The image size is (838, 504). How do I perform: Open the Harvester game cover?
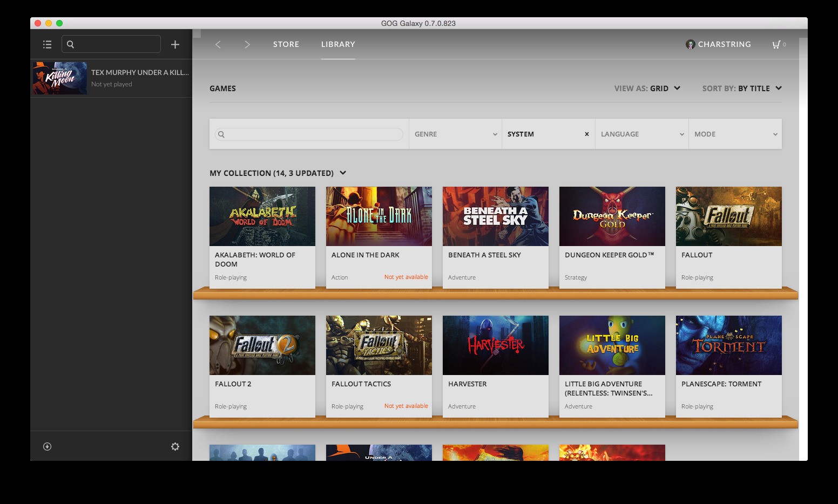[x=496, y=345]
